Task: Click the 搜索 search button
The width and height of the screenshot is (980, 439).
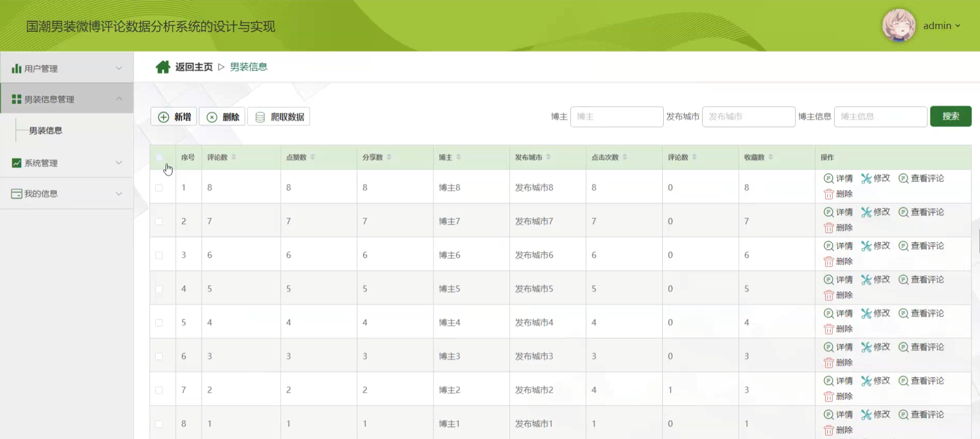Action: (951, 116)
